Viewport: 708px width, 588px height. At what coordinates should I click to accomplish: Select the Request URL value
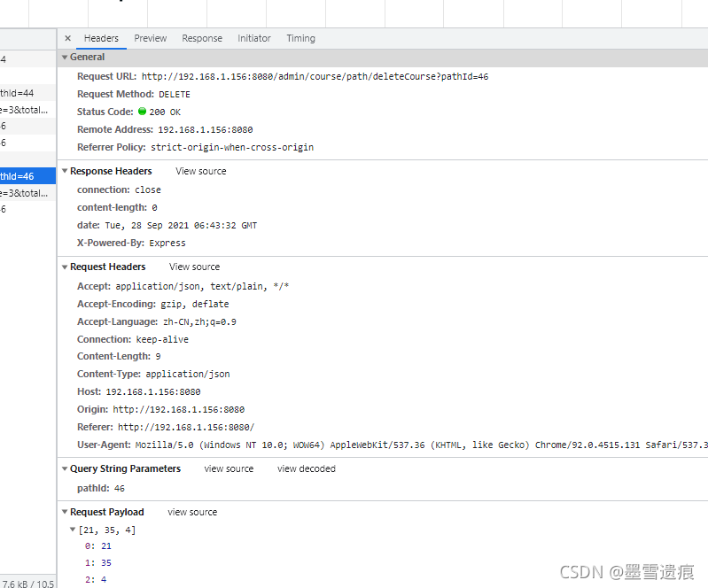[315, 77]
